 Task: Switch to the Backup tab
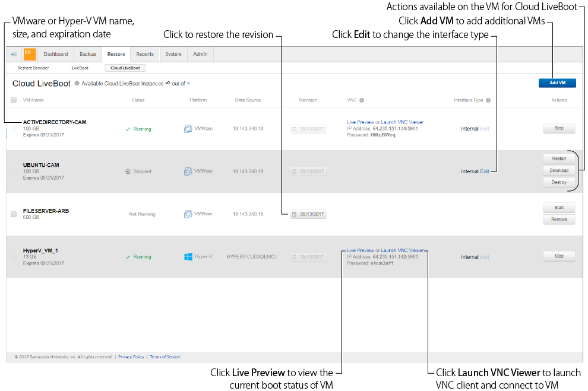(88, 55)
